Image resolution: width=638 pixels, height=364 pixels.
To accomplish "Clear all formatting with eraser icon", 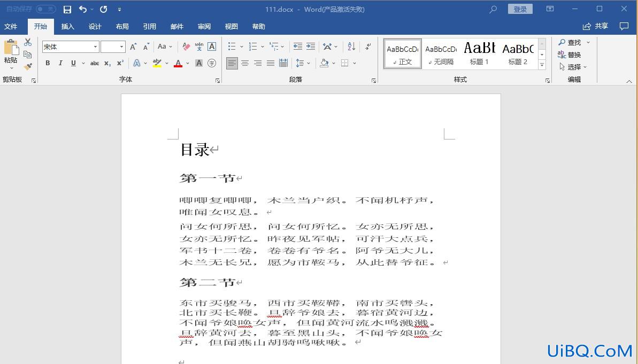I will point(186,47).
